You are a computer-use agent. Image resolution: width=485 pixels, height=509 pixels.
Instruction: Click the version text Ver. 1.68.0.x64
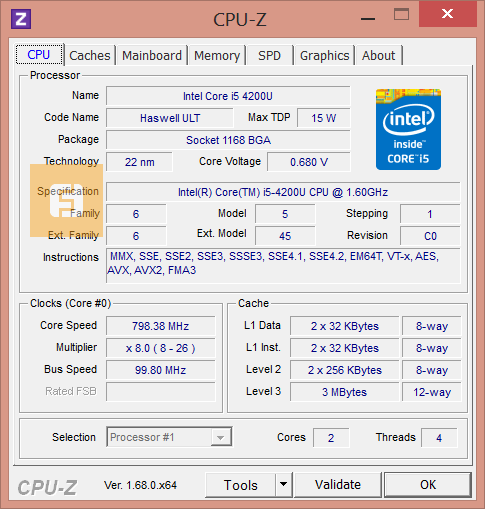(x=140, y=485)
